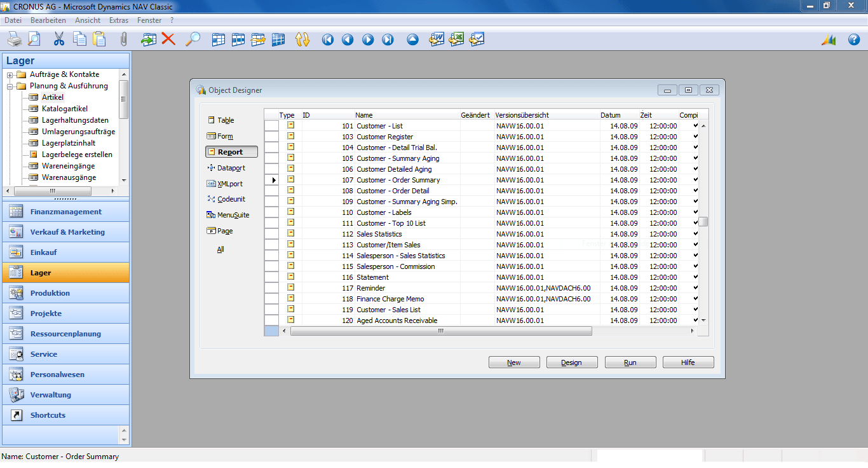
Task: Go to the First record icon
Action: [328, 39]
